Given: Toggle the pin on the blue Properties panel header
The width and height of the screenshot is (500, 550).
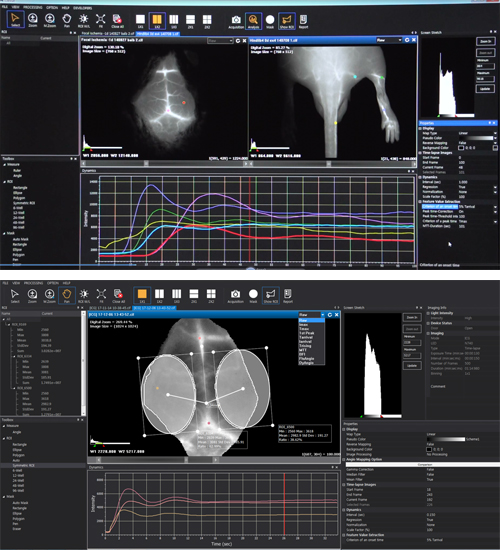Looking at the screenshot, I should (x=489, y=123).
